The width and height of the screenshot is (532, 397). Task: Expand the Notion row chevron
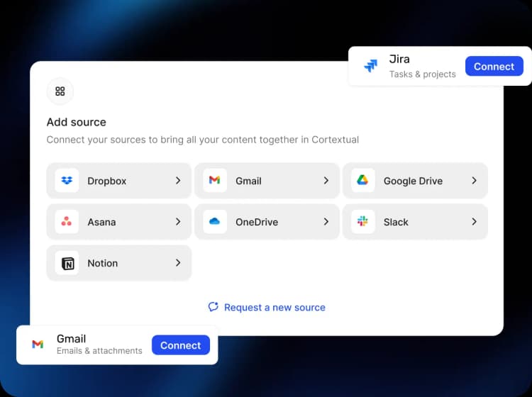pos(178,263)
